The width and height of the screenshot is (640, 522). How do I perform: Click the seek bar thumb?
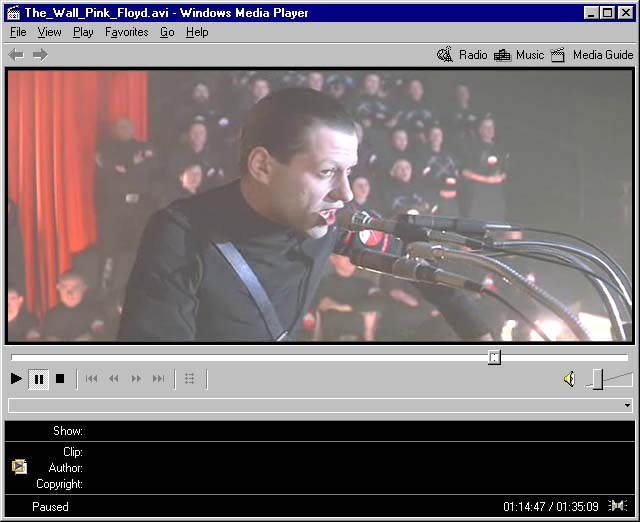click(x=494, y=358)
